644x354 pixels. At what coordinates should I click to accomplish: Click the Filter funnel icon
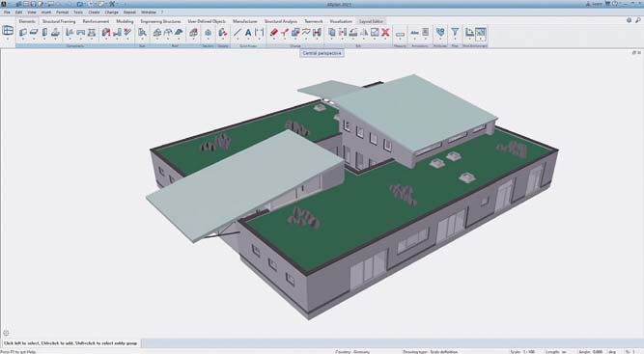tap(455, 32)
